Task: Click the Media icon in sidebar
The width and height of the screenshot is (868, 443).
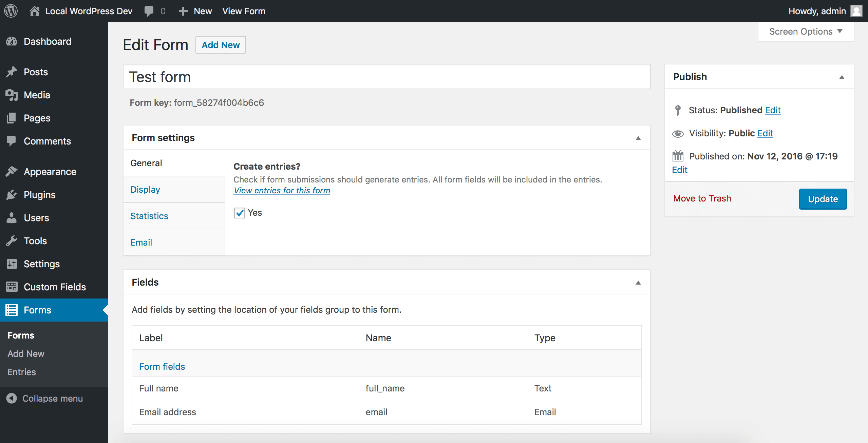Action: (x=12, y=95)
